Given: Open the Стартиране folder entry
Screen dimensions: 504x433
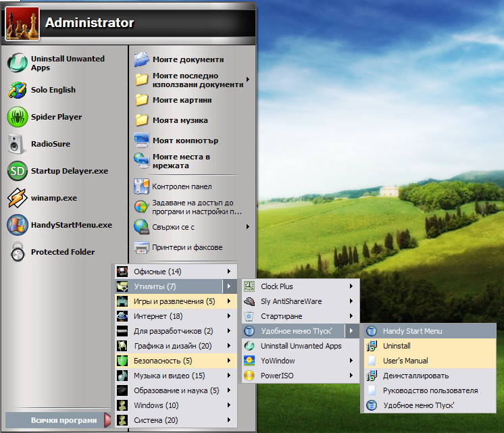Looking at the screenshot, I should click(301, 316).
